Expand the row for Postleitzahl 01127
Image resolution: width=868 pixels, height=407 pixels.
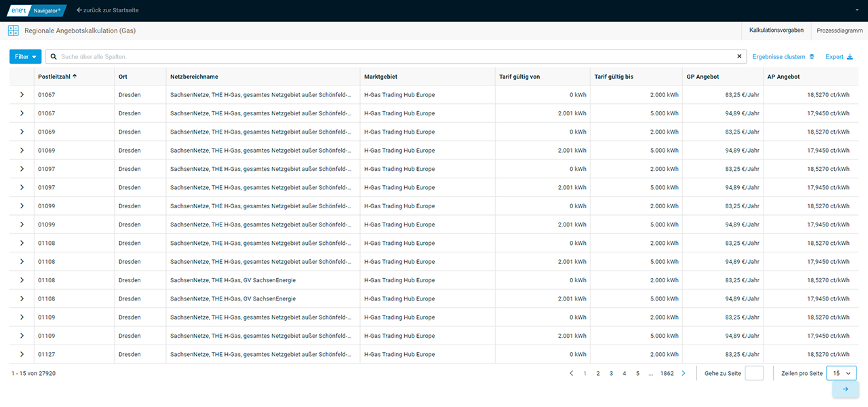22,354
